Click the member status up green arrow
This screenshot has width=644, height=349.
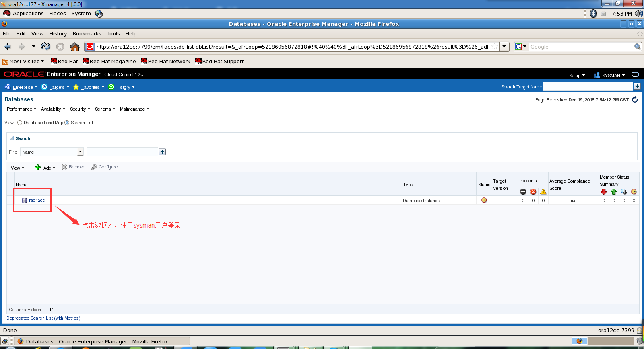click(x=614, y=192)
